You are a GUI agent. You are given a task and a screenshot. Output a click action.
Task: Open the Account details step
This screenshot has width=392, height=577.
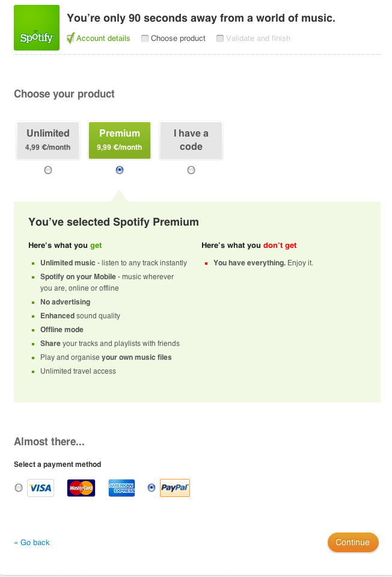(103, 39)
